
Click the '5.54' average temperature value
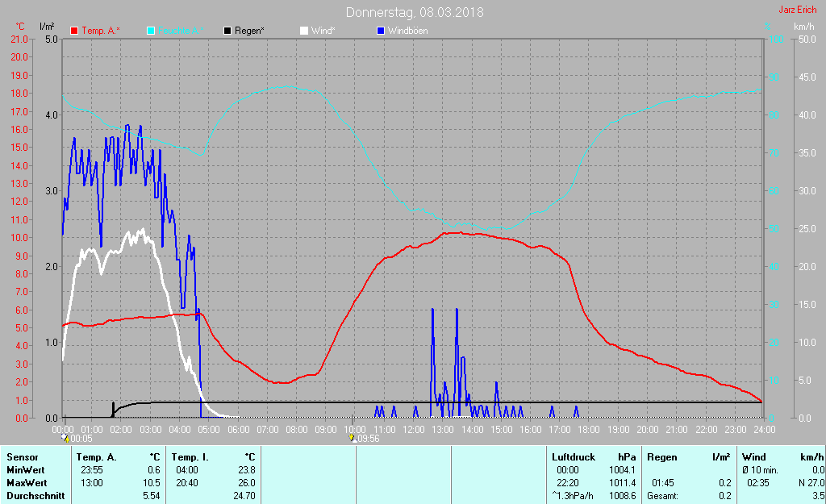[x=151, y=496]
